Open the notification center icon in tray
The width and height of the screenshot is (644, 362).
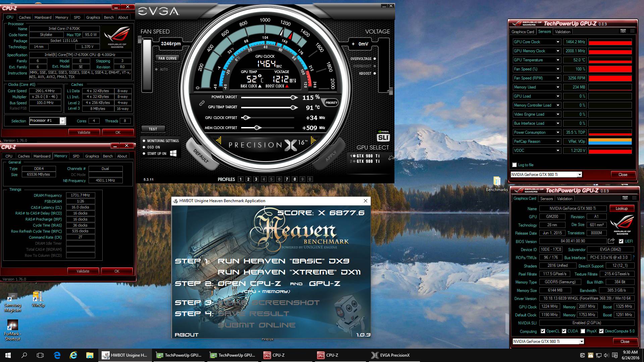615,355
